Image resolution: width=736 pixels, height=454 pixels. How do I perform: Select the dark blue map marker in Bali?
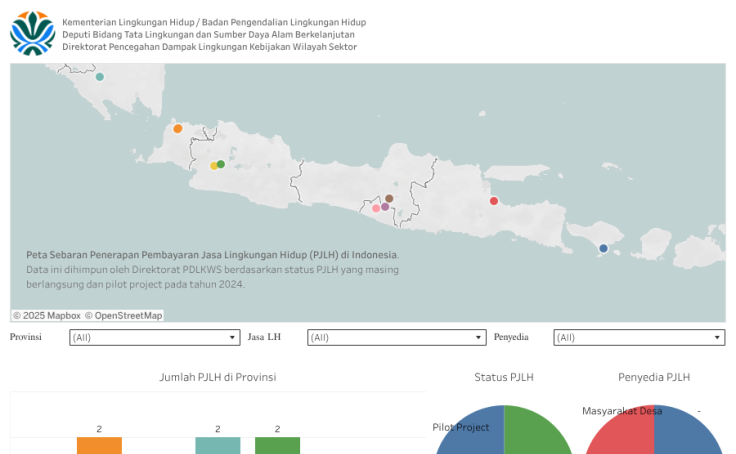[x=604, y=248]
